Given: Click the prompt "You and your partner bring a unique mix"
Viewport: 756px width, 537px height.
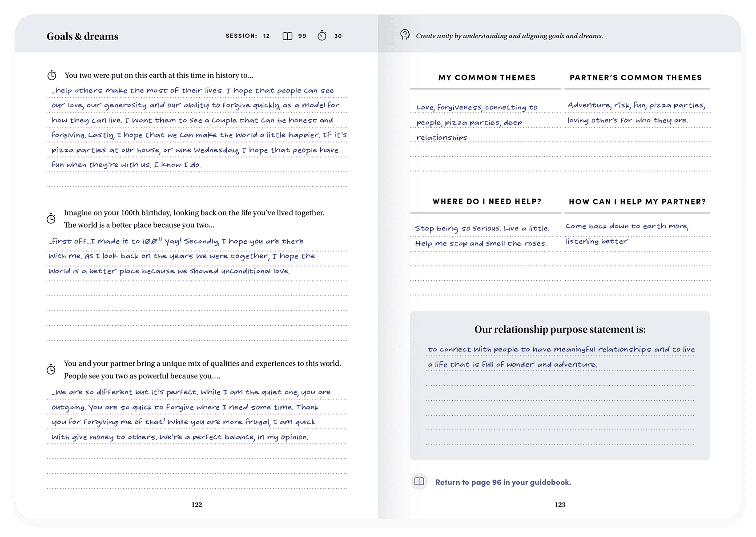Looking at the screenshot, I should 202,363.
